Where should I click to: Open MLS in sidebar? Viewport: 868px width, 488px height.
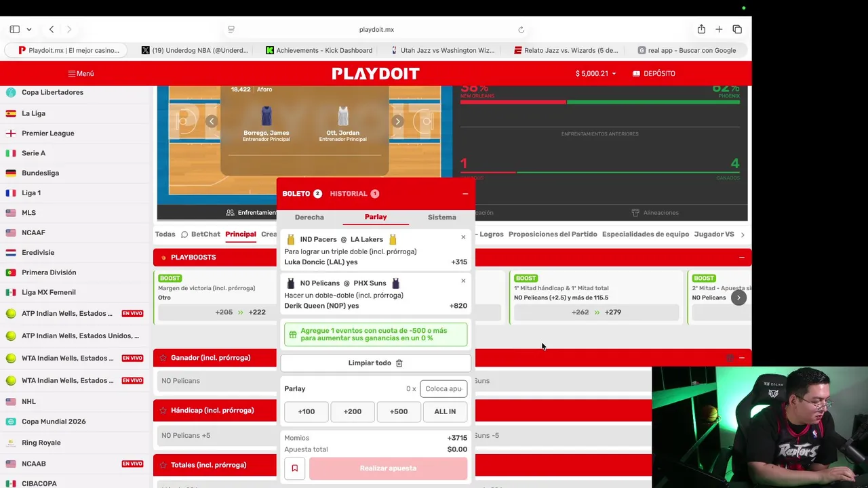28,213
